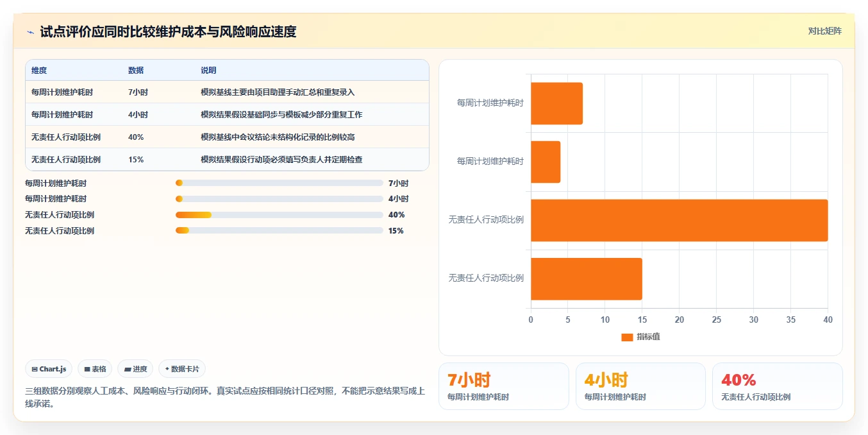Select the 4小时 cell in the table
The height and width of the screenshot is (435, 868).
pyautogui.click(x=138, y=115)
